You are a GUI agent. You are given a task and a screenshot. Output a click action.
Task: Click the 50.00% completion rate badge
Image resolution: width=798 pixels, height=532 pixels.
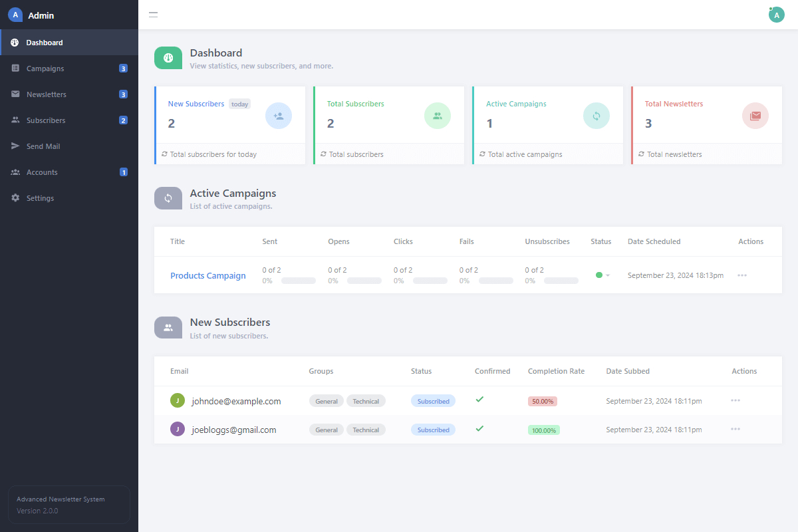coord(543,402)
